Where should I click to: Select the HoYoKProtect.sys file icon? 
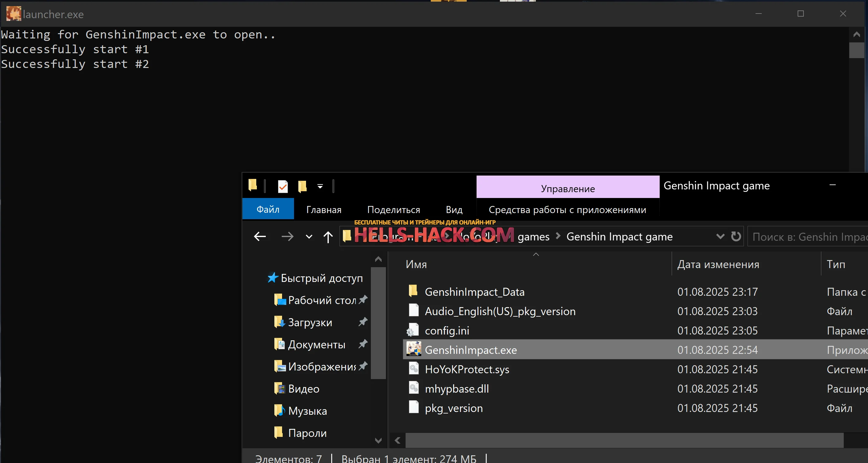(414, 368)
